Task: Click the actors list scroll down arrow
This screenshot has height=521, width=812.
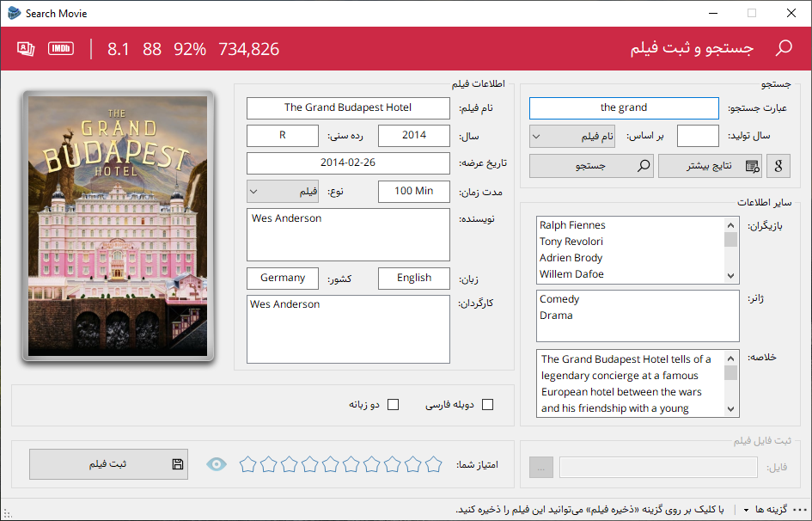Action: (730, 276)
